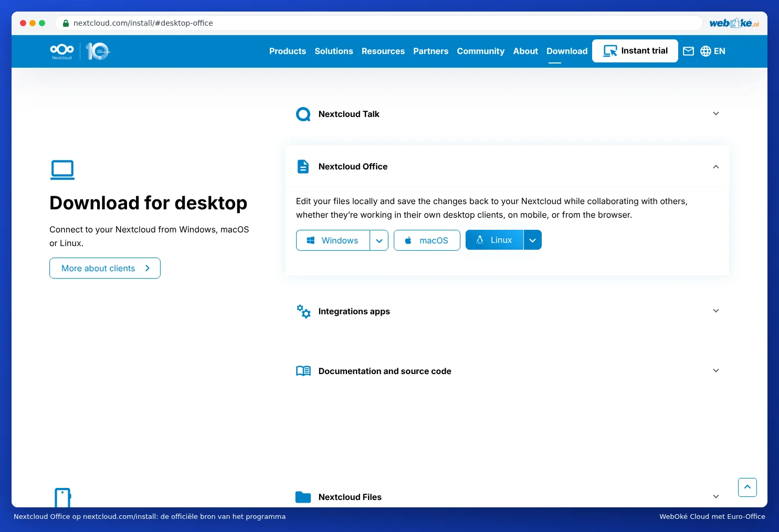Expand the Integrations apps chevron
The width and height of the screenshot is (779, 532).
pos(716,311)
